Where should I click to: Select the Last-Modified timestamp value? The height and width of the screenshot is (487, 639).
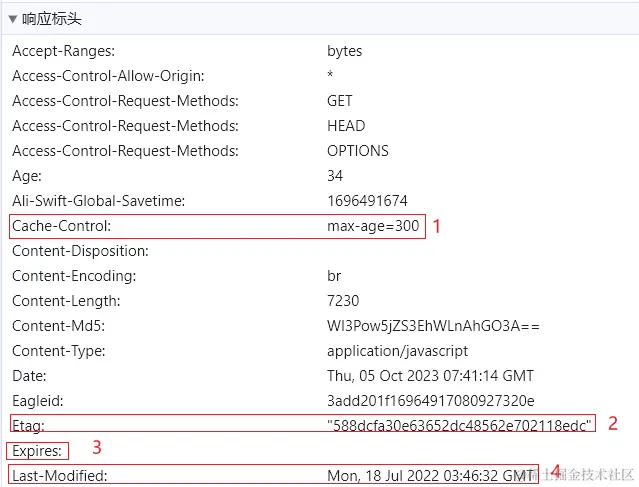[430, 476]
